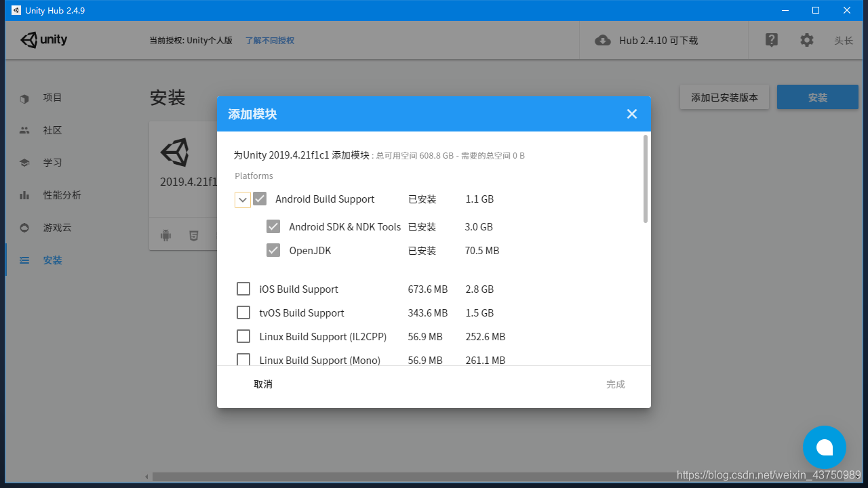Click the Projects cube icon in the sidebar
The image size is (868, 488).
(x=24, y=98)
